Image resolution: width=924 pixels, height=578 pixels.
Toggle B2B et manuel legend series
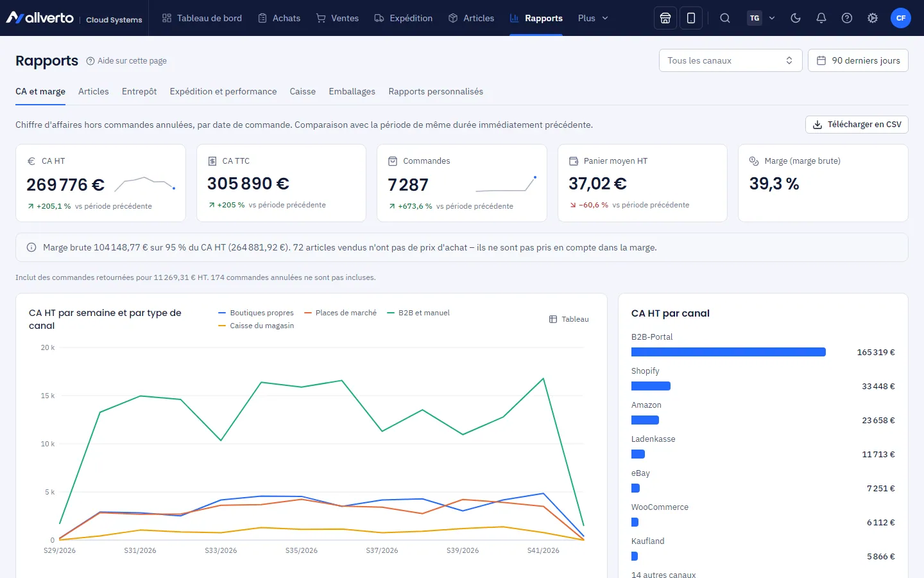418,313
